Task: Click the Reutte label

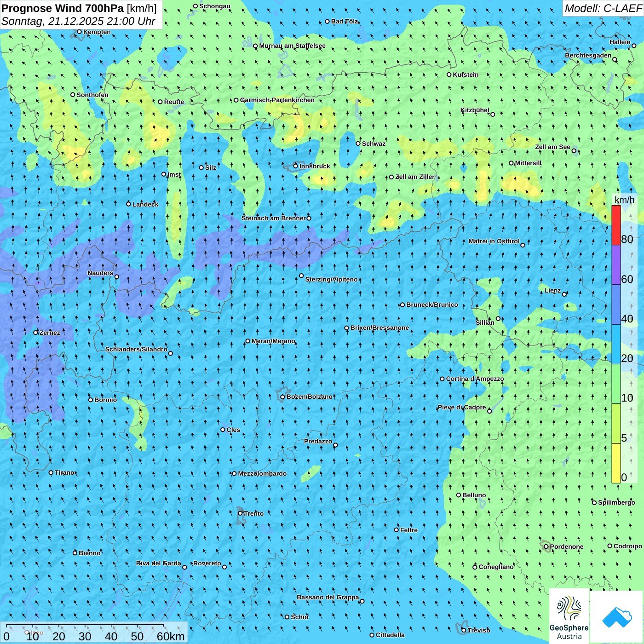Action: (174, 102)
